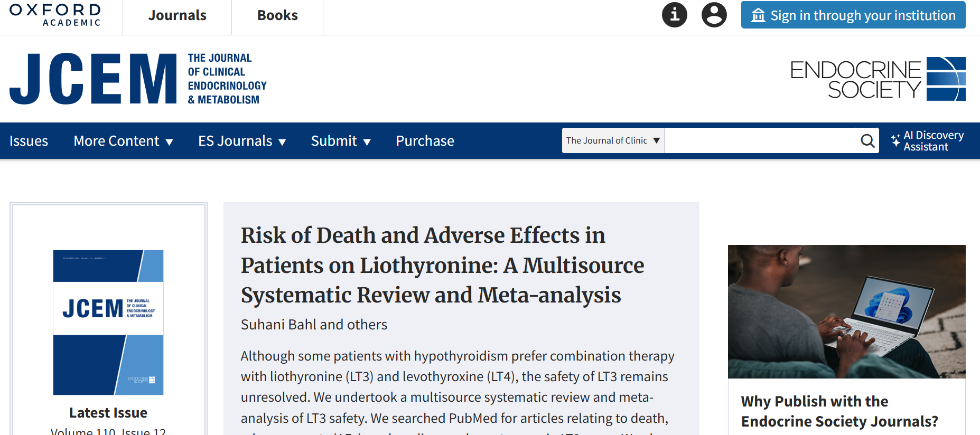Click the JCEM journal logo
The width and height of the screenshot is (980, 435).
(x=138, y=79)
